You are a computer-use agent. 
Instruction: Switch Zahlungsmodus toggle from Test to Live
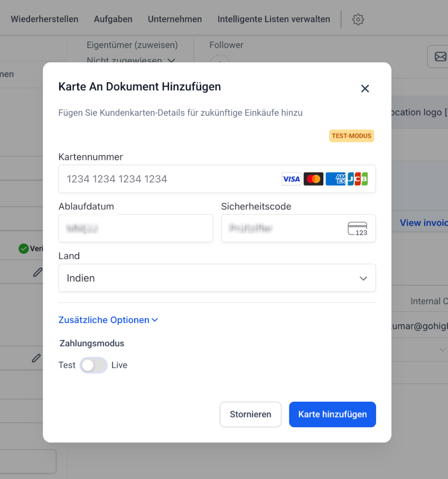(94, 365)
